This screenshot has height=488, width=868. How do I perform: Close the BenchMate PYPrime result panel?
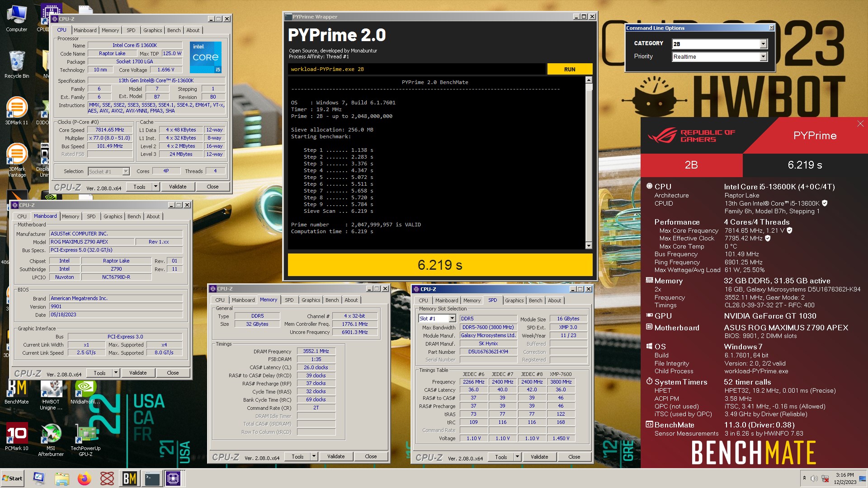point(860,124)
